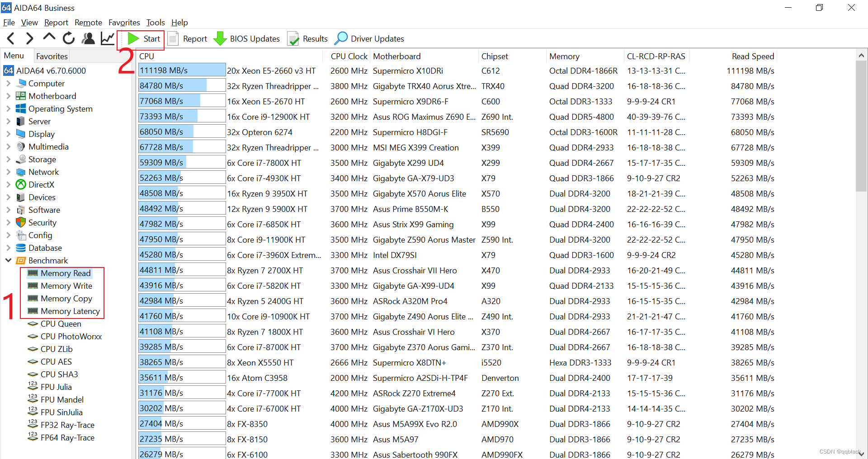Open Driver Updates from toolbar
The height and width of the screenshot is (459, 868).
(369, 39)
